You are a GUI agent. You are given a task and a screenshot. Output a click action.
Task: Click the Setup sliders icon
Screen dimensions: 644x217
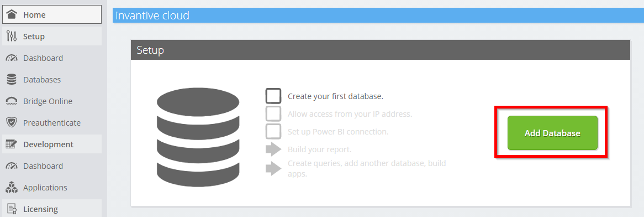[12, 36]
